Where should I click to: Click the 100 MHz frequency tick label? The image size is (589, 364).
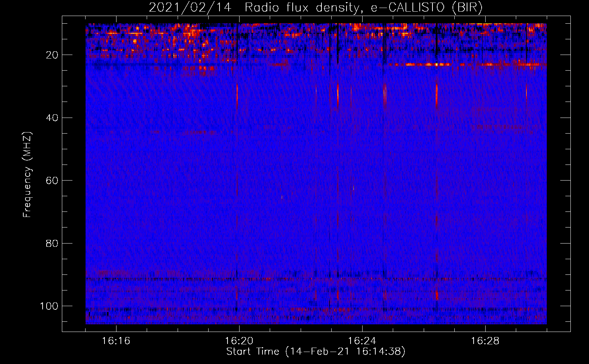(49, 306)
